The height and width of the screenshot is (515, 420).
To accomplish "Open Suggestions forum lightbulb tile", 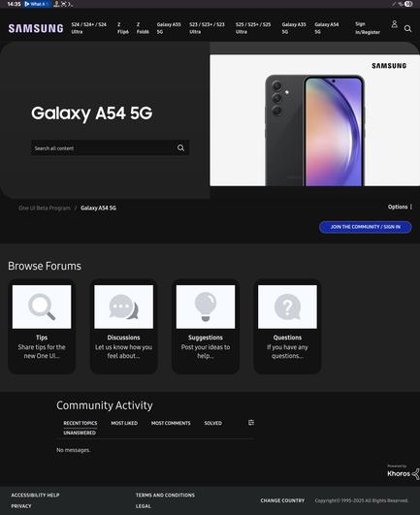I will [x=206, y=306].
